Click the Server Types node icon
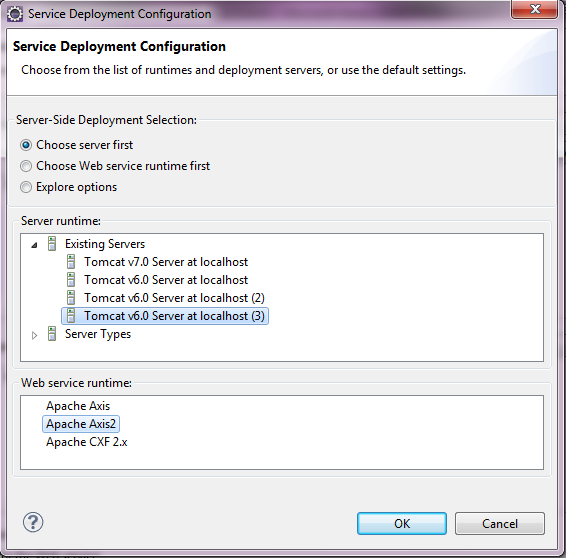The height and width of the screenshot is (558, 566). (x=52, y=334)
